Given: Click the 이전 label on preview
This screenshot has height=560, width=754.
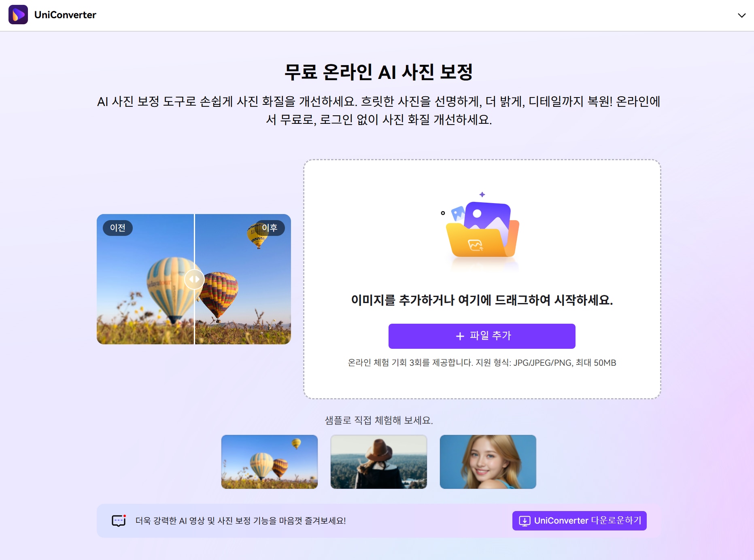Looking at the screenshot, I should (x=117, y=228).
